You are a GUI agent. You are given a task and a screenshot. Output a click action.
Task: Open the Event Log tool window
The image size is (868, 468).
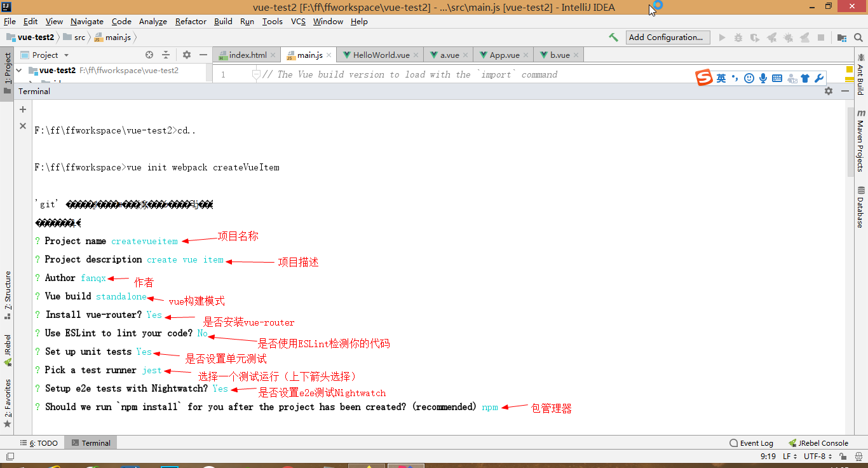pos(752,443)
